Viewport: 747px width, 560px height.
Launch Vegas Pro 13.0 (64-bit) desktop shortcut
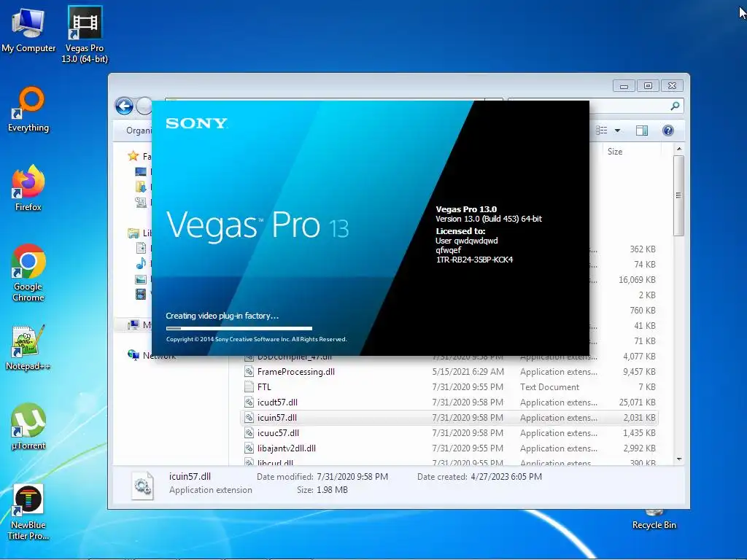pos(85,34)
